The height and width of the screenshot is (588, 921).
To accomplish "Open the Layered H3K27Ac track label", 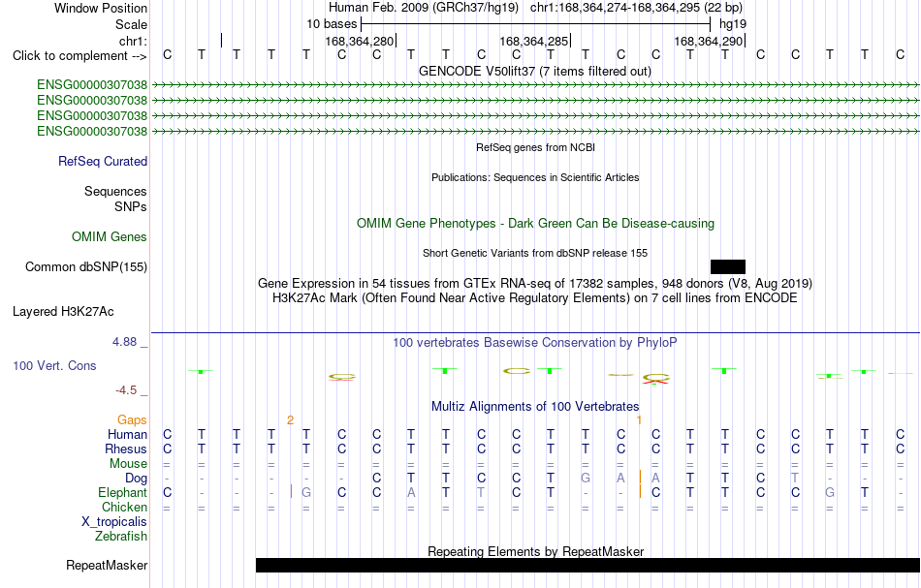I will (x=63, y=312).
